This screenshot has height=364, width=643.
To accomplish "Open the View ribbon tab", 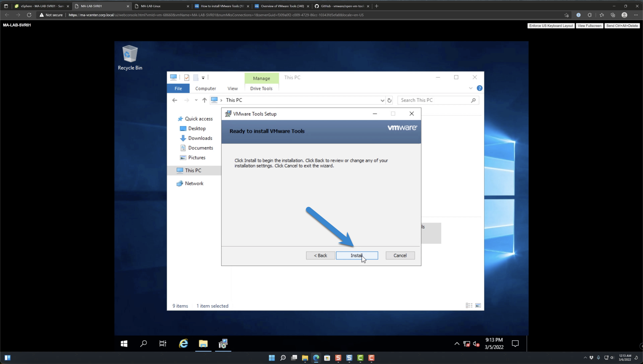I will [232, 88].
